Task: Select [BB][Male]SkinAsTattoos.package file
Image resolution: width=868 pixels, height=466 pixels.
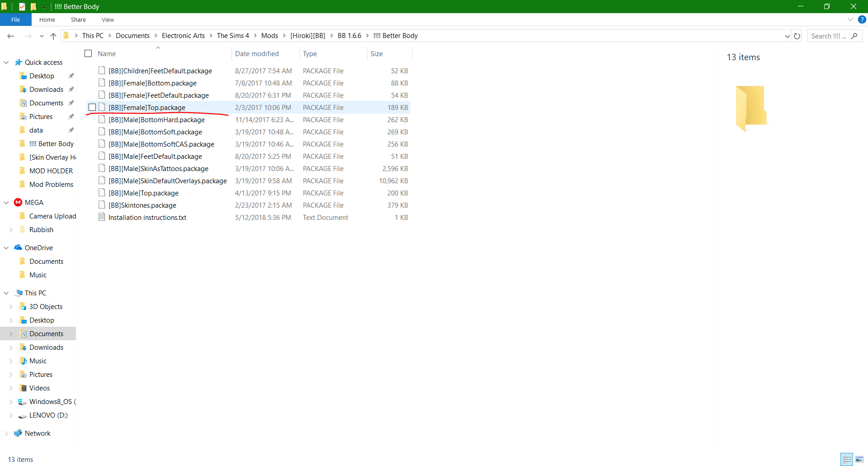Action: click(x=158, y=168)
